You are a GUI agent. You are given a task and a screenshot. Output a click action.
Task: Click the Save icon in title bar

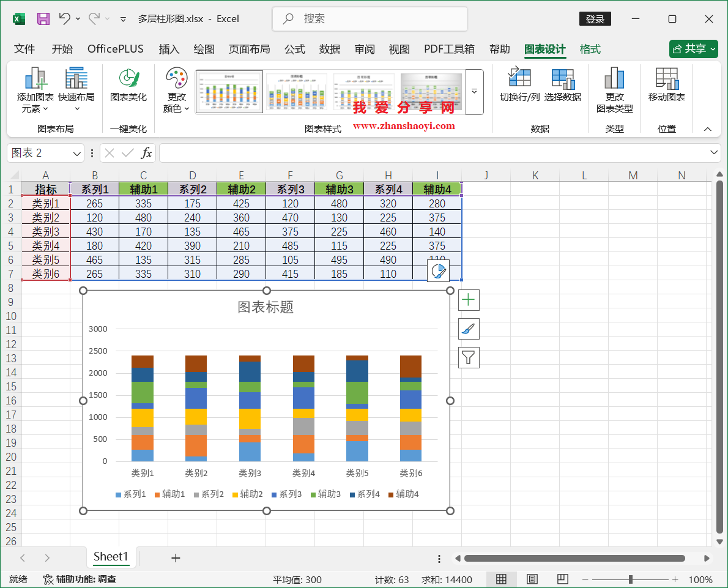tap(43, 19)
